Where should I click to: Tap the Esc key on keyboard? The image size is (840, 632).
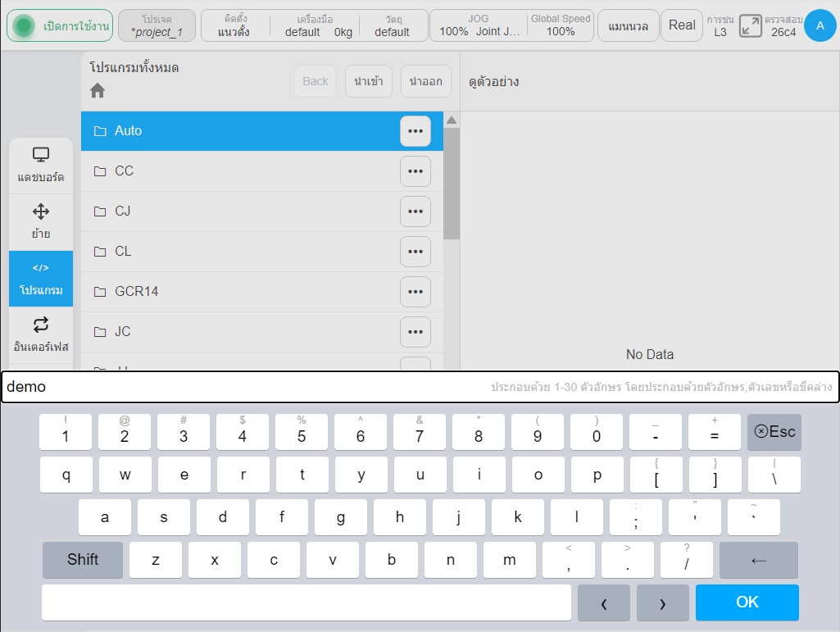click(x=774, y=431)
